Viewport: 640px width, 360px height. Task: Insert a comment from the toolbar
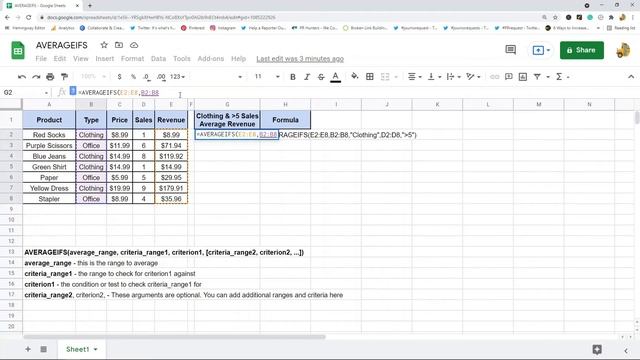pos(509,77)
